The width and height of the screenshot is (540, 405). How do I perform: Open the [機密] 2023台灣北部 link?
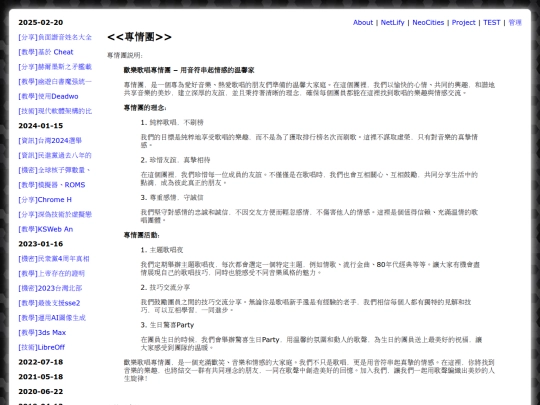[50, 288]
